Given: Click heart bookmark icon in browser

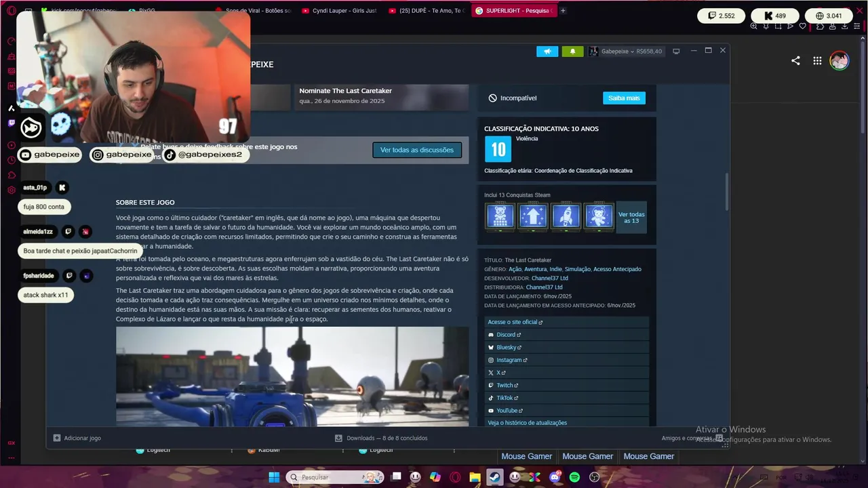Looking at the screenshot, I should click(x=803, y=26).
